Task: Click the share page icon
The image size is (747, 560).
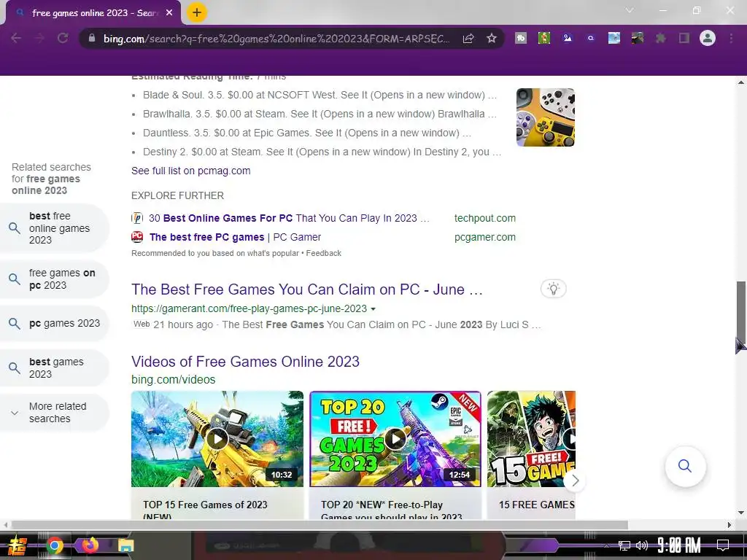Action: (x=468, y=38)
